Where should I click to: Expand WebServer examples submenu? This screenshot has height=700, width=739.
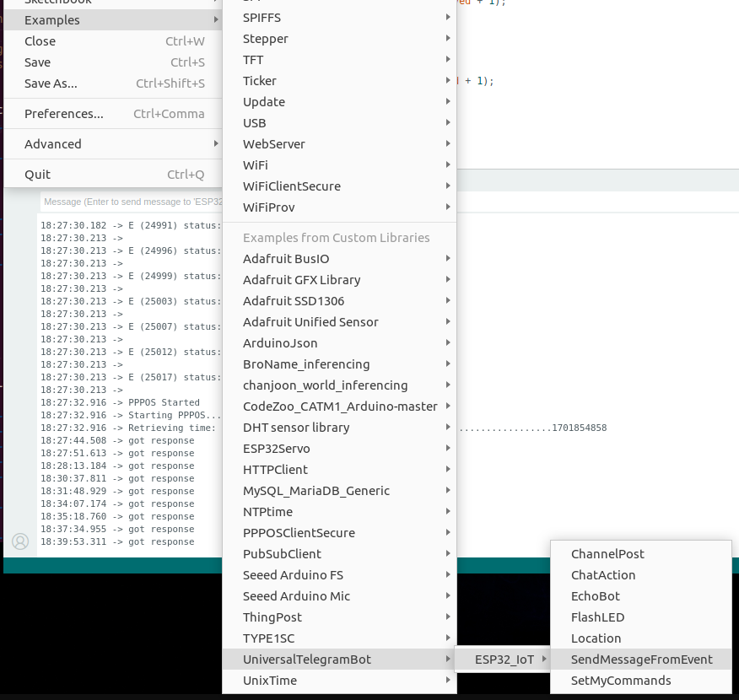coord(339,144)
